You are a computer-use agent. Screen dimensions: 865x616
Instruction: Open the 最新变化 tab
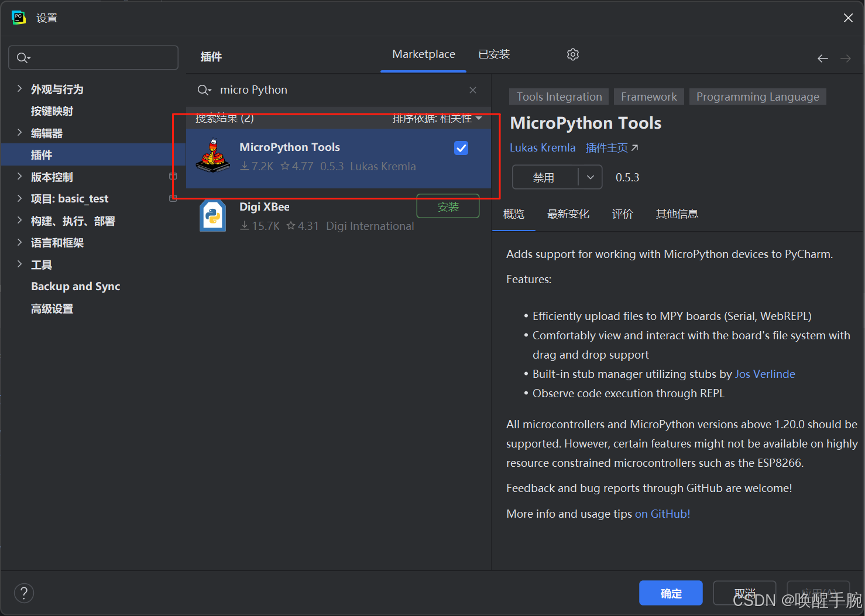tap(568, 214)
